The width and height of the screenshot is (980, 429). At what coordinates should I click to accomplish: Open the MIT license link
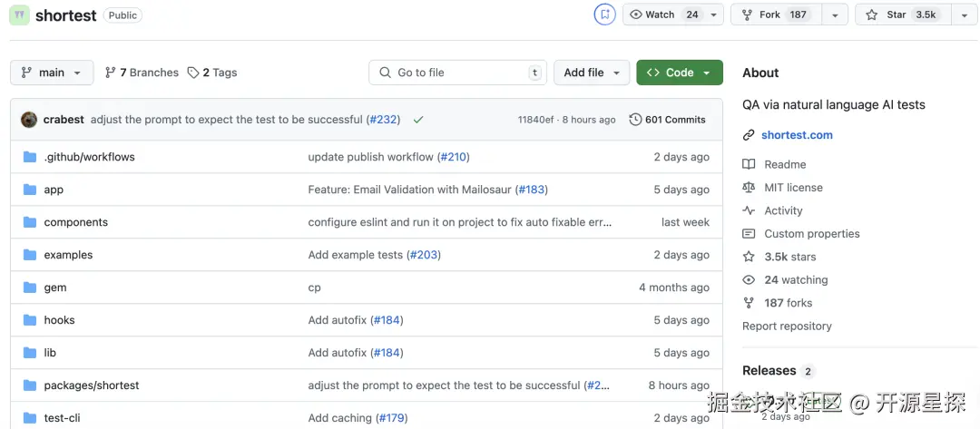(x=793, y=188)
